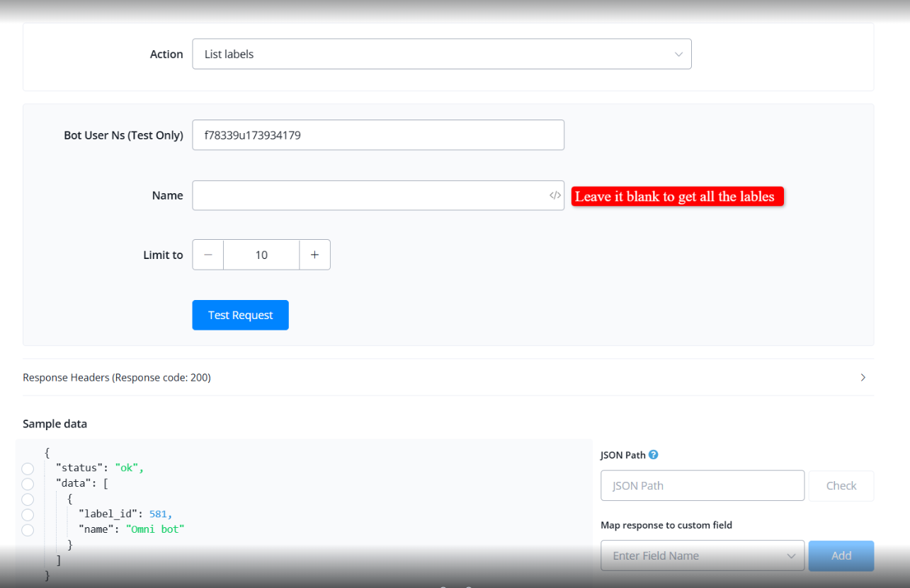Select the radio circle beside "status" line

[x=28, y=468]
